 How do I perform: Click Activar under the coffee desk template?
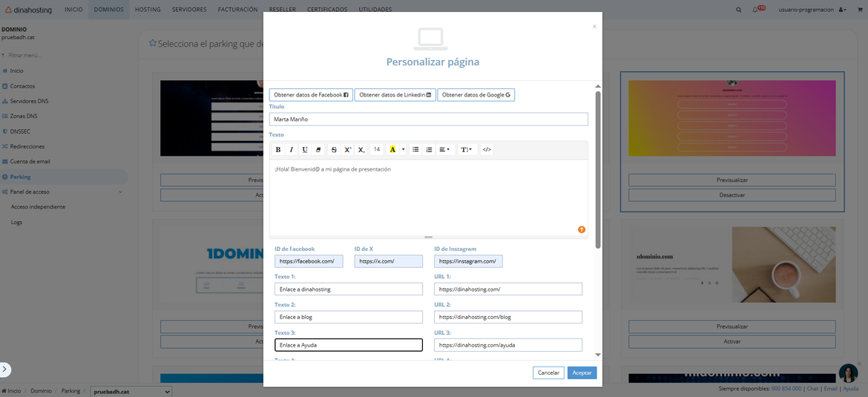[x=731, y=341]
